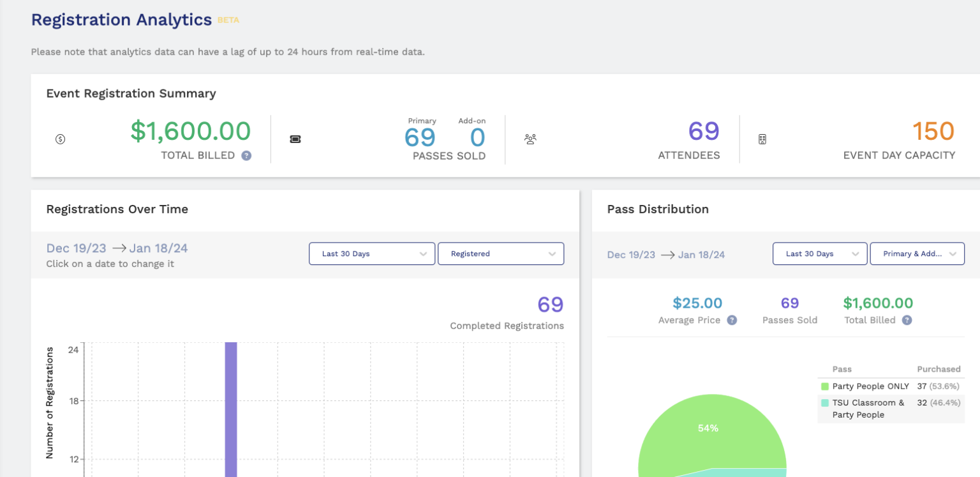Expand the Primary & Add-on pass filter dropdown
Screen dimensions: 980x477
point(917,254)
